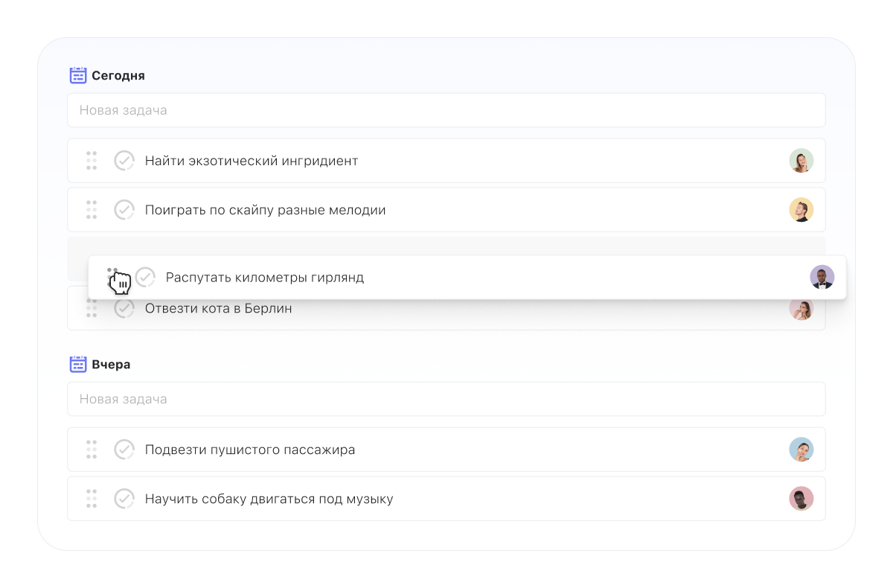893x588 pixels.
Task: Click drag handle of Подвезти пушистого пассажира
Action: click(x=92, y=450)
